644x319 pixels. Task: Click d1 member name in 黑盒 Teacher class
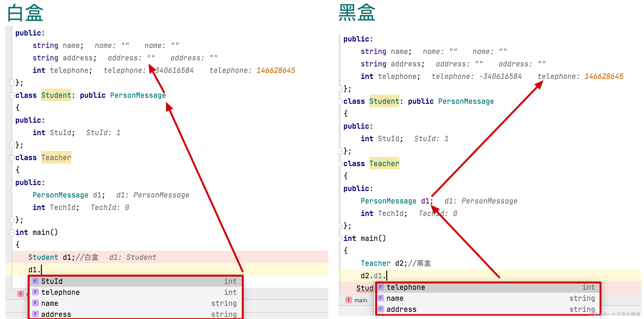(x=425, y=201)
